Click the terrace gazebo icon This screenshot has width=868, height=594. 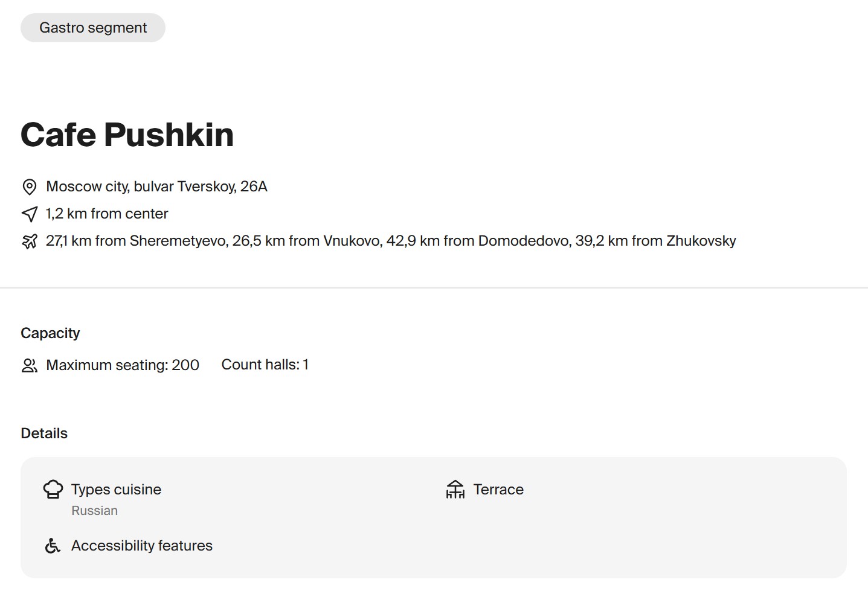click(x=455, y=489)
